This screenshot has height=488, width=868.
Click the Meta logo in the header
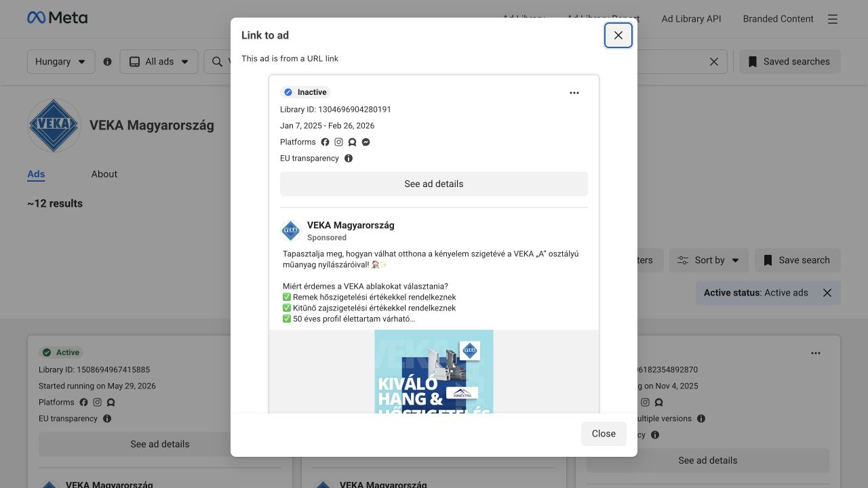(x=58, y=18)
